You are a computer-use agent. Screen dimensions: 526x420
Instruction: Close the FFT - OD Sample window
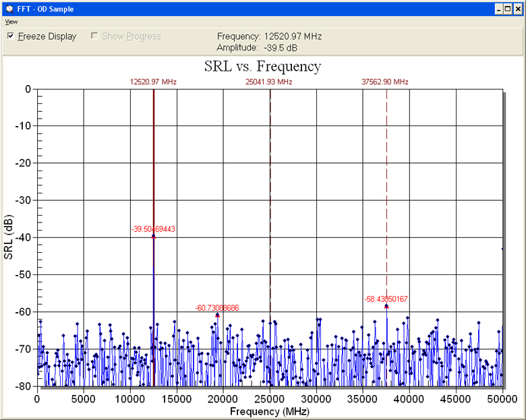518,9
